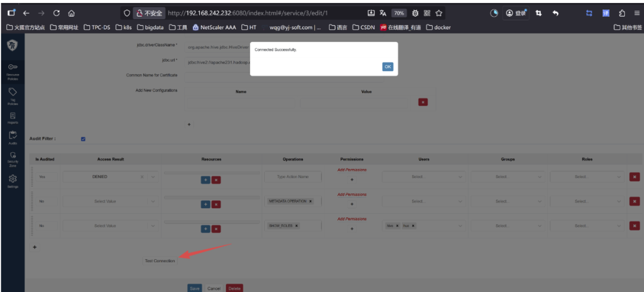
Task: Clear the DENIED access result value
Action: click(142, 177)
